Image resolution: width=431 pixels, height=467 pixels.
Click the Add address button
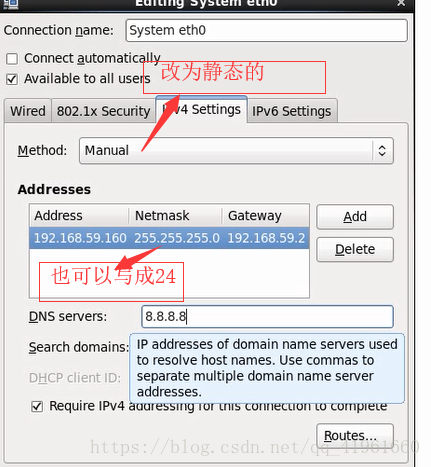(x=355, y=217)
